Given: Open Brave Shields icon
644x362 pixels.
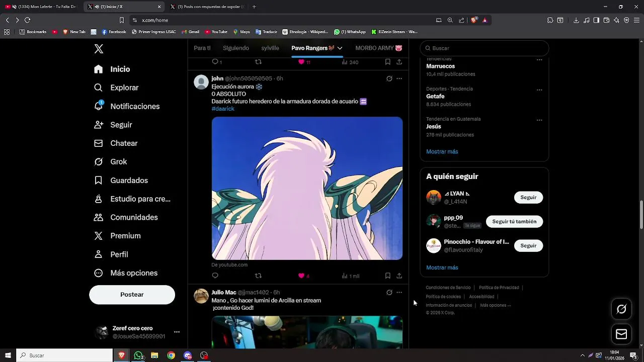Looking at the screenshot, I should 473,20.
